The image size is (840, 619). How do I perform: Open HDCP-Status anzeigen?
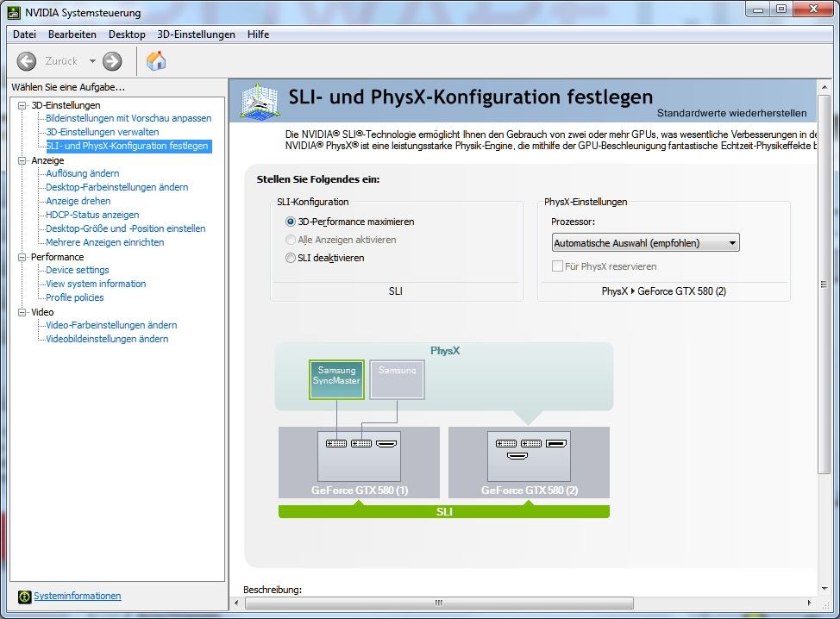coord(92,215)
